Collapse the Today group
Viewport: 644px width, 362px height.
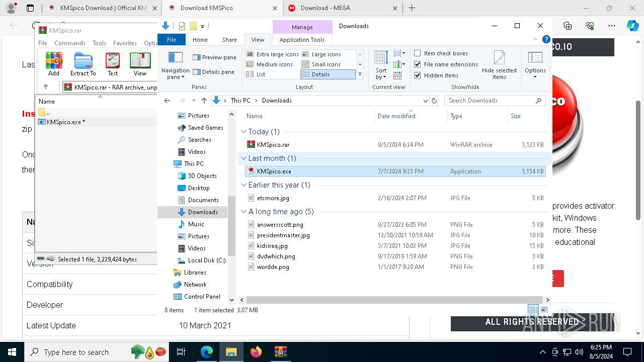point(244,132)
